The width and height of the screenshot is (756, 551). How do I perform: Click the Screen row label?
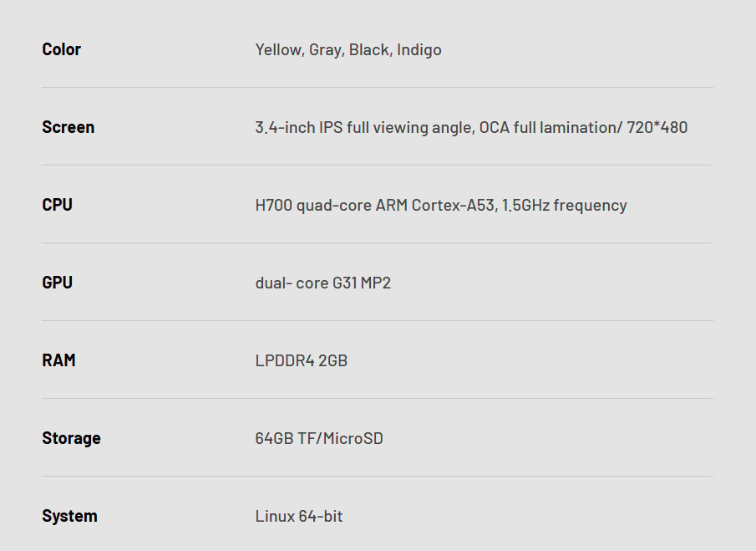tap(68, 127)
